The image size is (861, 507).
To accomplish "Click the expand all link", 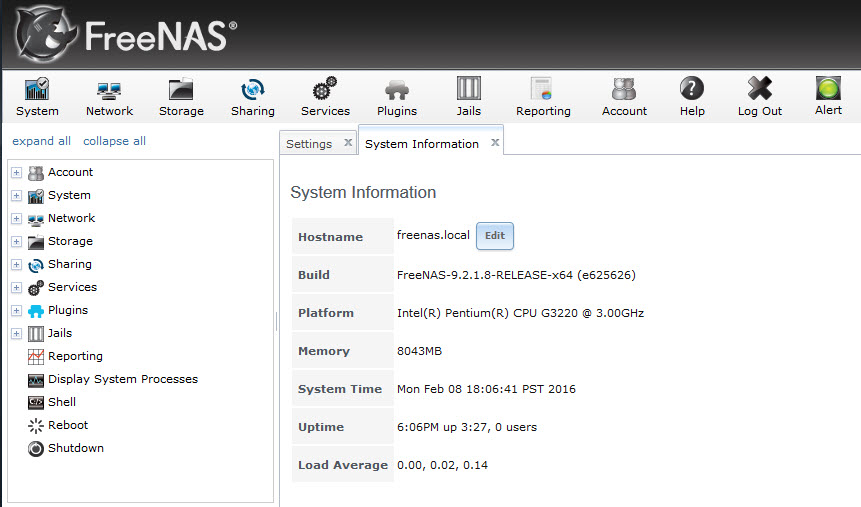I will [x=42, y=141].
